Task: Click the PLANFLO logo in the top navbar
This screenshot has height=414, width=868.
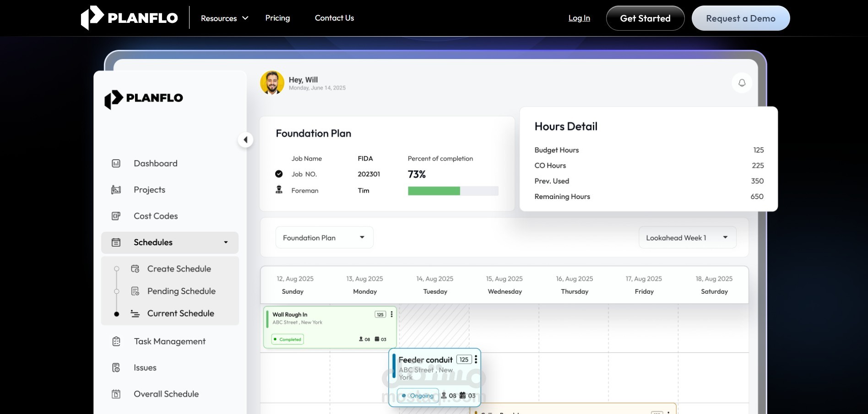Action: pos(130,18)
